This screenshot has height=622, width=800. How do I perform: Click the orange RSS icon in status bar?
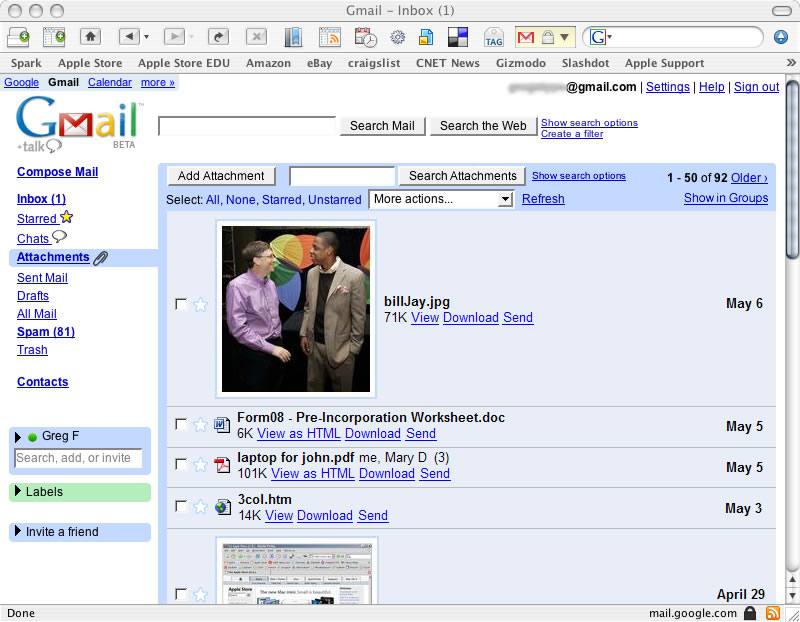[772, 612]
